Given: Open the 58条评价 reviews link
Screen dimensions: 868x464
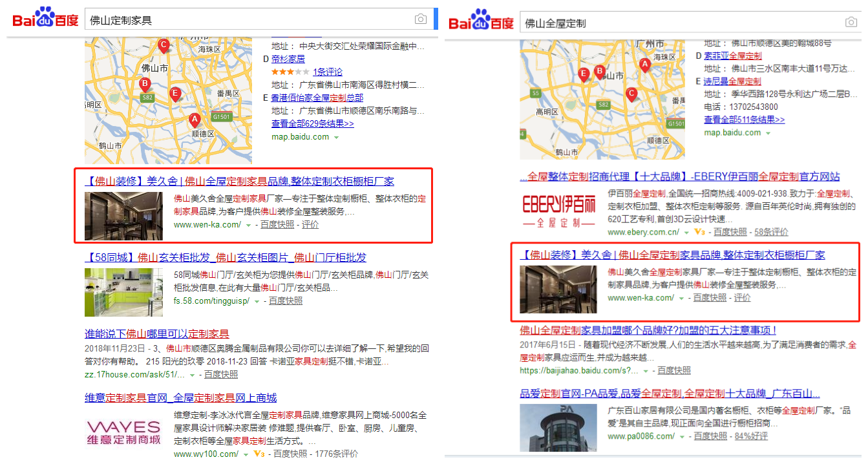Looking at the screenshot, I should (772, 232).
